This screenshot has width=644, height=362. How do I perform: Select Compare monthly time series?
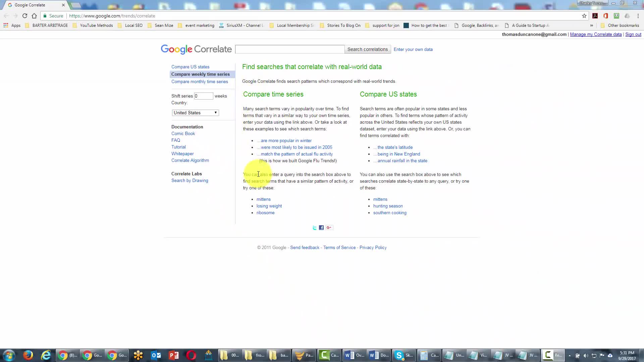click(x=200, y=82)
